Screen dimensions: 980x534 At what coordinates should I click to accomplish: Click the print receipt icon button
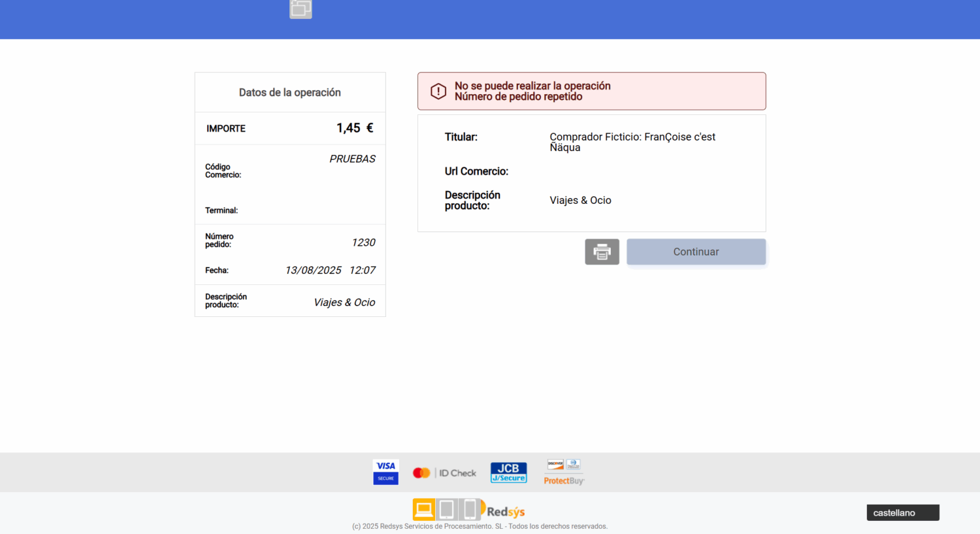[x=602, y=252]
